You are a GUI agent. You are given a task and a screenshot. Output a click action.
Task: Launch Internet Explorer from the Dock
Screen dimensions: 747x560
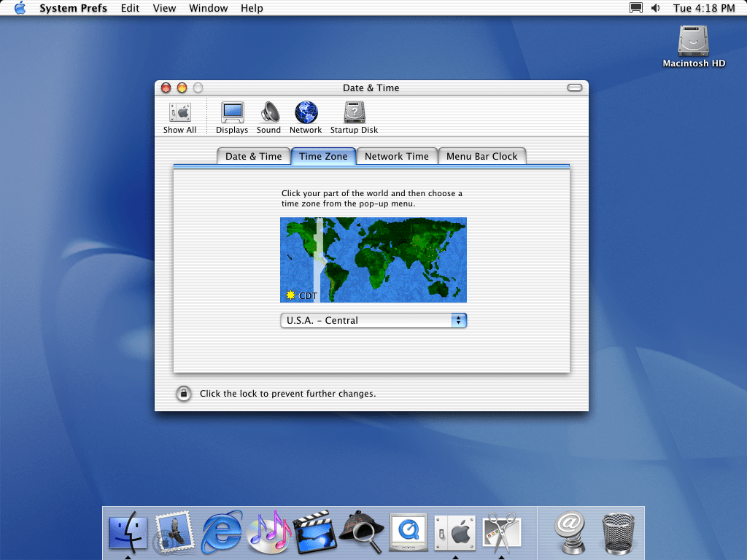(x=222, y=532)
